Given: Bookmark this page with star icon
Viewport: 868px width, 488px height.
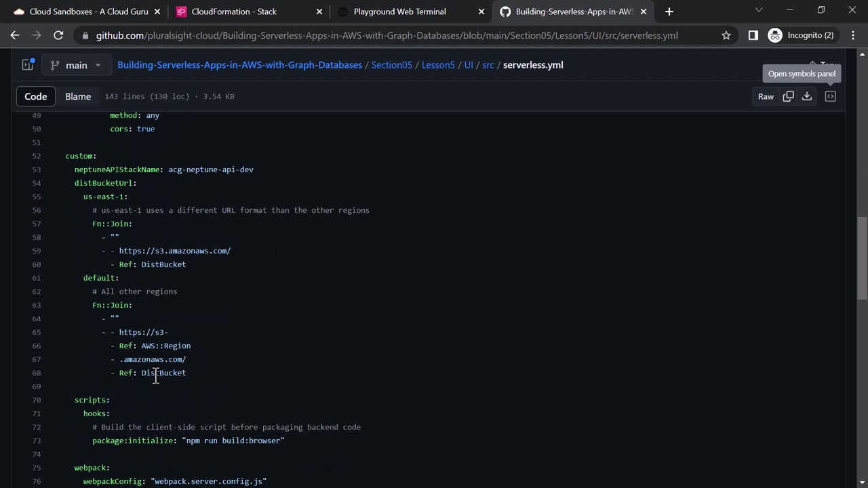Looking at the screenshot, I should coord(726,35).
